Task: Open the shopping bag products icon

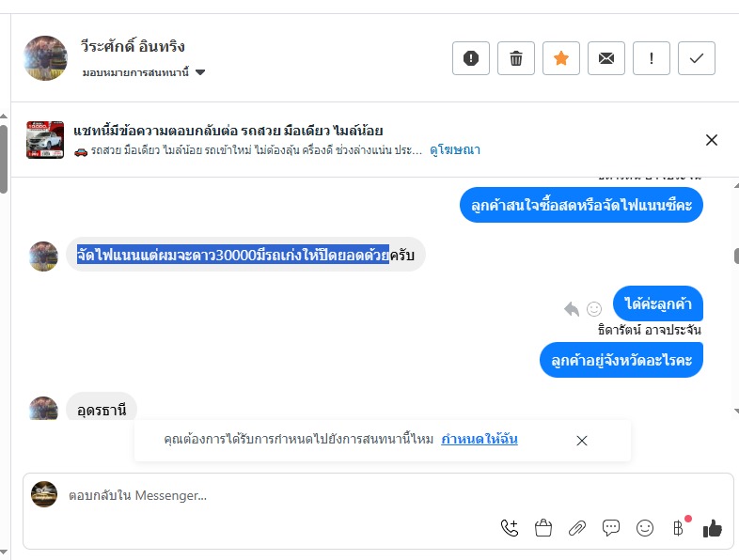Action: 543,528
